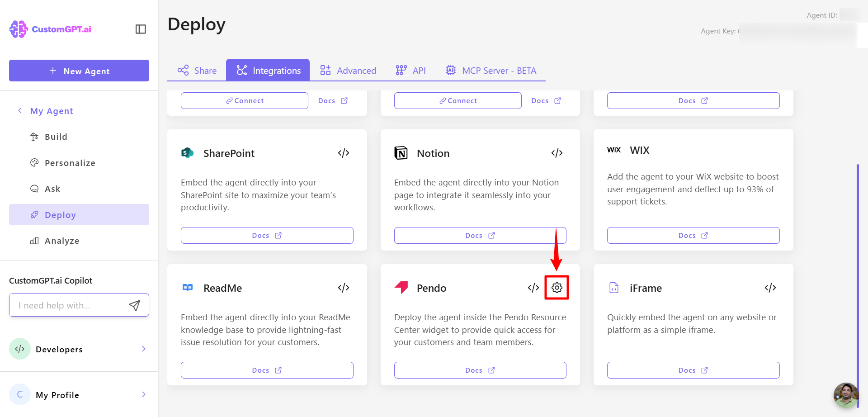This screenshot has width=868, height=417.
Task: Click the second Connect button
Action: coord(458,100)
